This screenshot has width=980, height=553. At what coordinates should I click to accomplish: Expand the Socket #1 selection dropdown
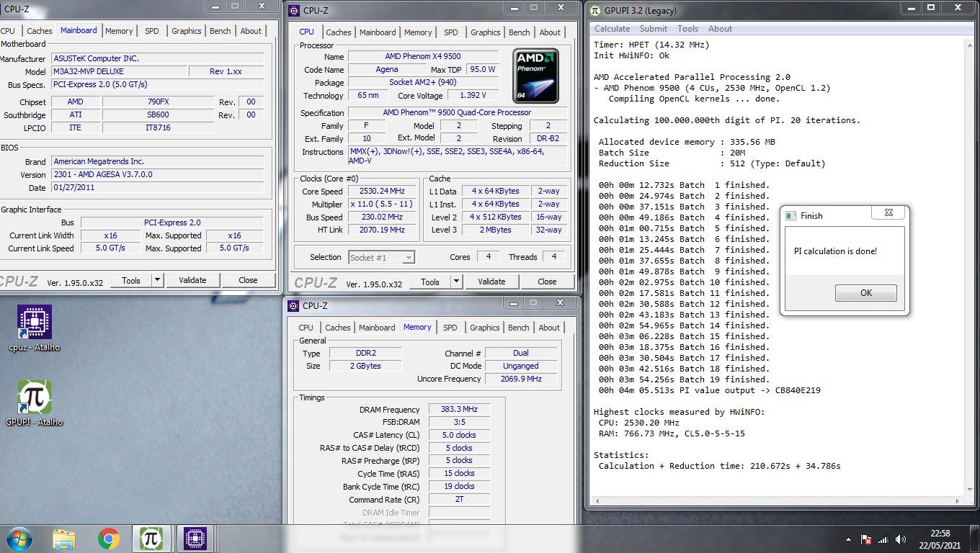pyautogui.click(x=409, y=257)
